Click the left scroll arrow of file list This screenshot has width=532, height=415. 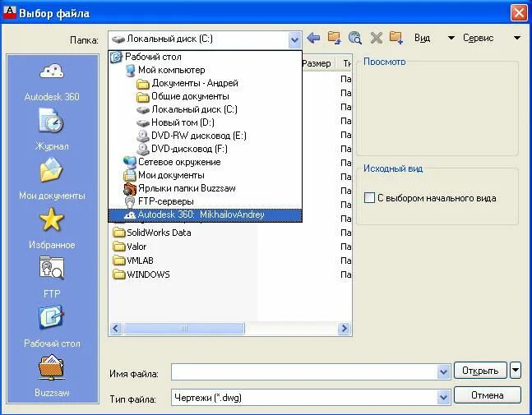(x=116, y=328)
